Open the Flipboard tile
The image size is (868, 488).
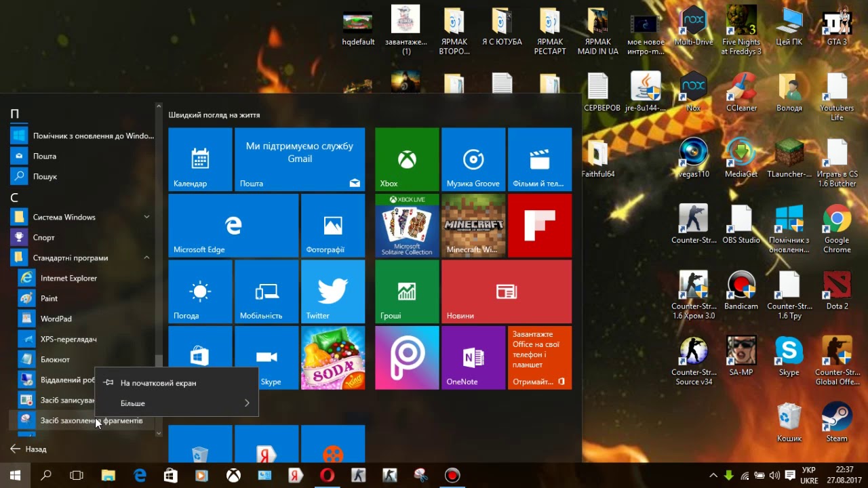pyautogui.click(x=540, y=226)
